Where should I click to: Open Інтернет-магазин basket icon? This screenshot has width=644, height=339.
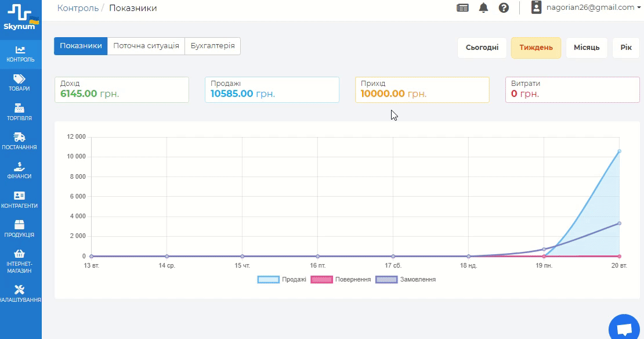coord(19,254)
